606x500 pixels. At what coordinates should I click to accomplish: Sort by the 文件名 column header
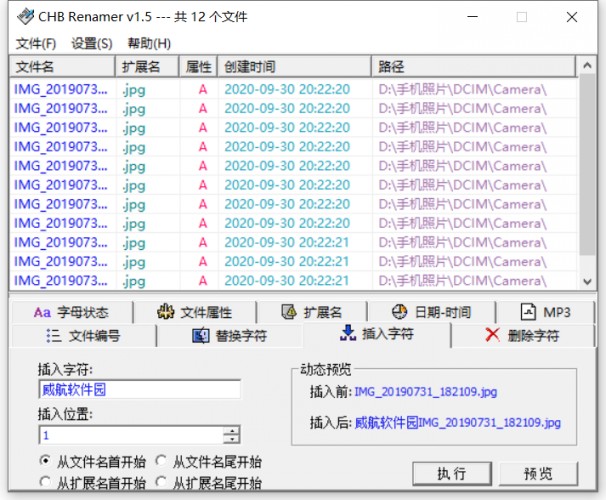pyautogui.click(x=62, y=66)
